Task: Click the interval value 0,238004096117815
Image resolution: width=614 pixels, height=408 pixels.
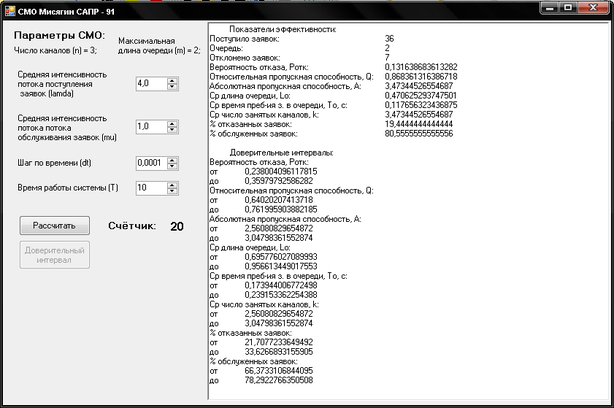Action: coord(281,172)
